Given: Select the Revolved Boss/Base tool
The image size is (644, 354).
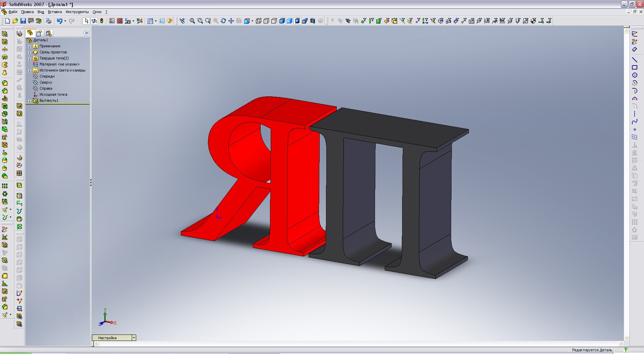Looking at the screenshot, I should point(5,49).
